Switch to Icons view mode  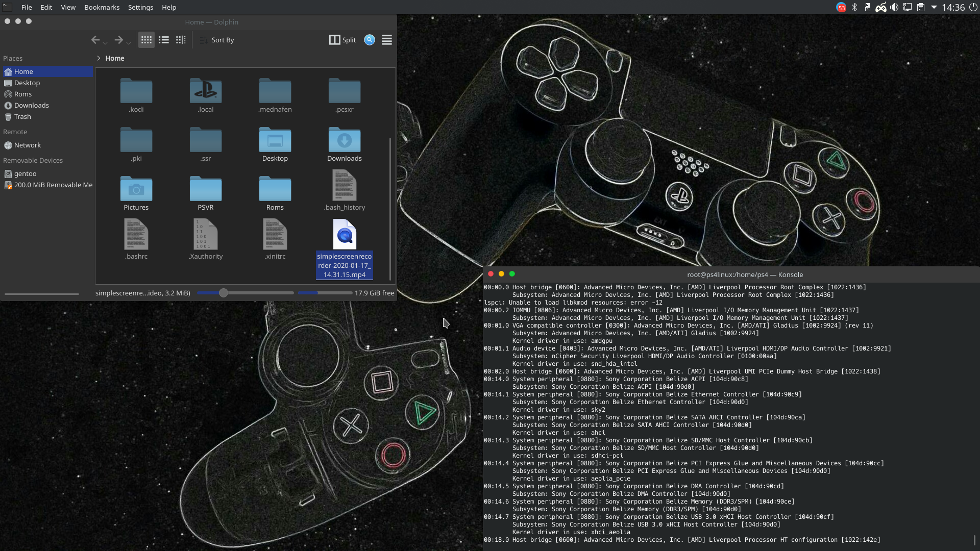pos(146,40)
